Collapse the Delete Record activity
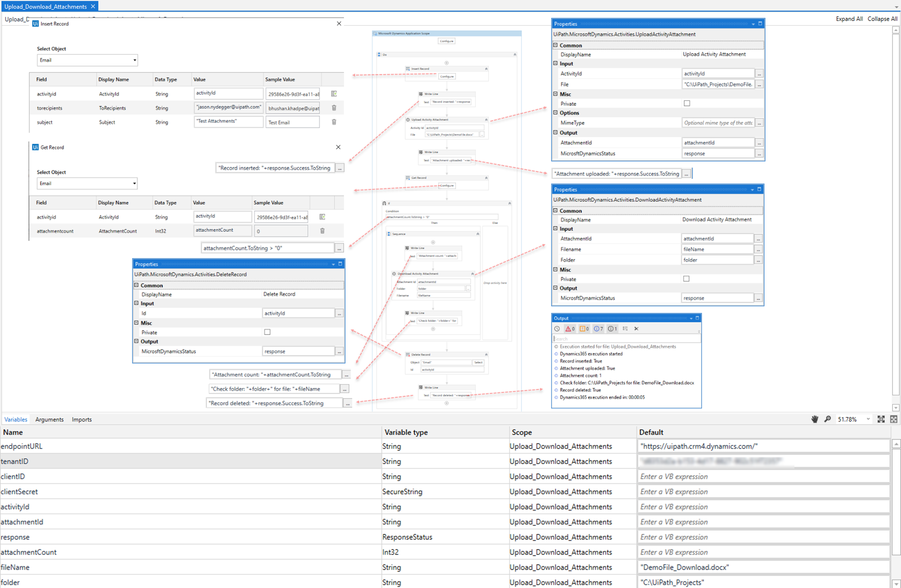The image size is (901, 588). click(486, 354)
